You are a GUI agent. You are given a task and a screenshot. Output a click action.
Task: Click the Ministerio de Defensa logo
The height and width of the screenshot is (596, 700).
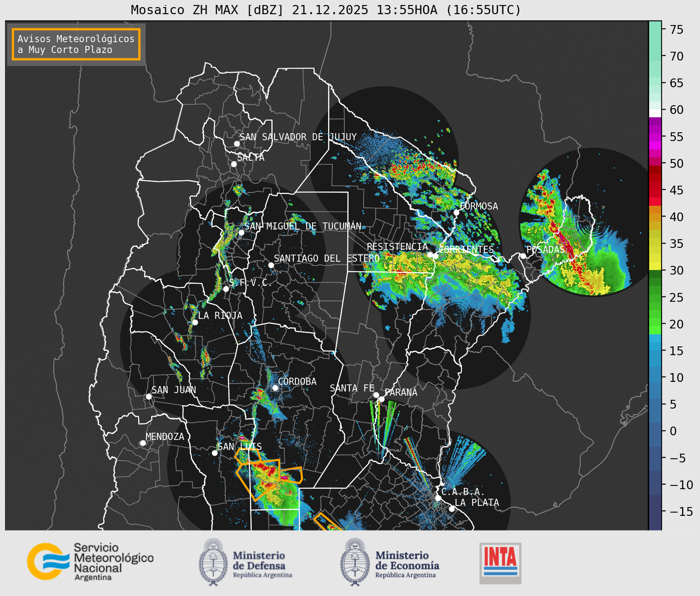tap(245, 562)
